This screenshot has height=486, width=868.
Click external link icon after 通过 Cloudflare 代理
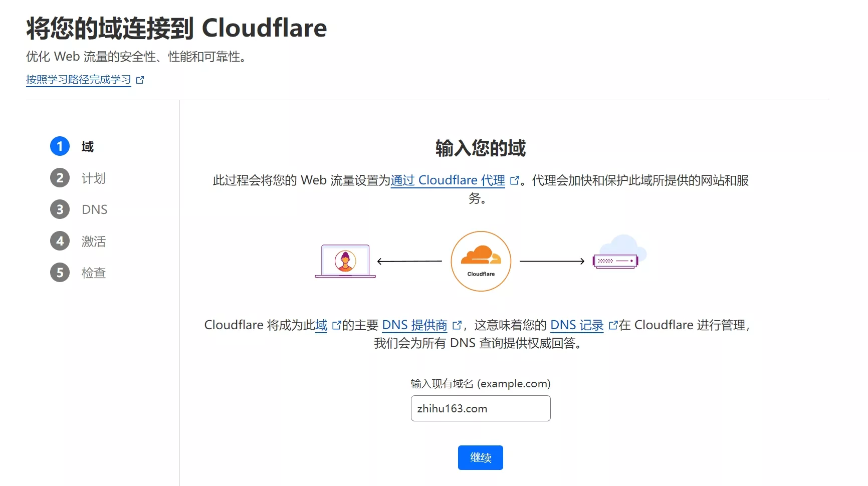point(514,180)
